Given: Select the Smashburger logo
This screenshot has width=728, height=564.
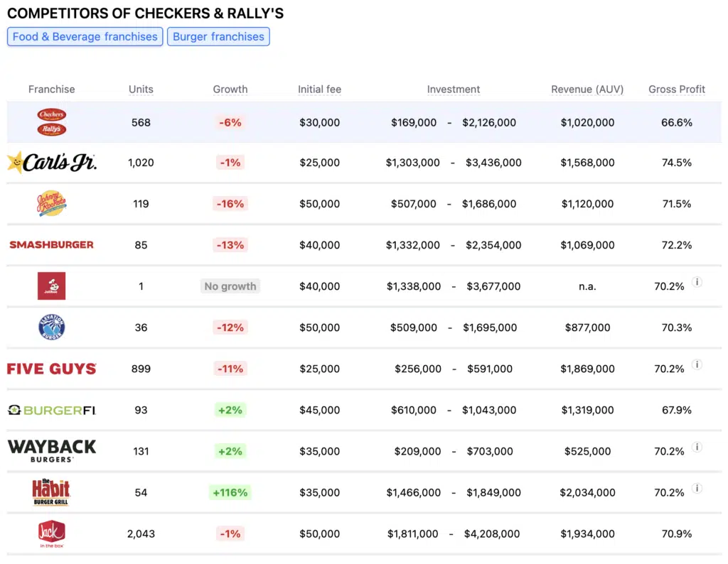Looking at the screenshot, I should tap(51, 245).
